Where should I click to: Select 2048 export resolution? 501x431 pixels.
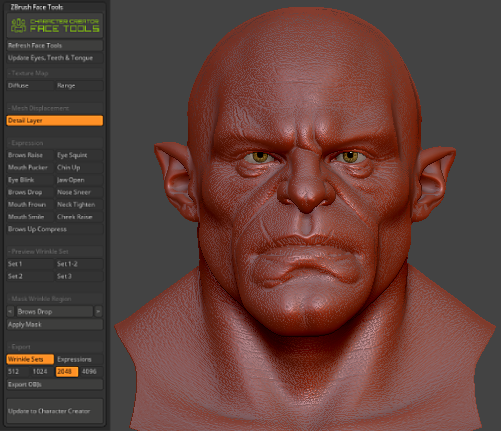pos(67,372)
